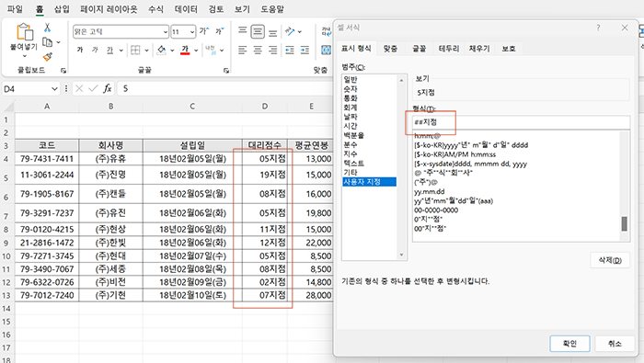The height and width of the screenshot is (363, 644).
Task: Choose the 00"지""점" format entry
Action: 430,229
